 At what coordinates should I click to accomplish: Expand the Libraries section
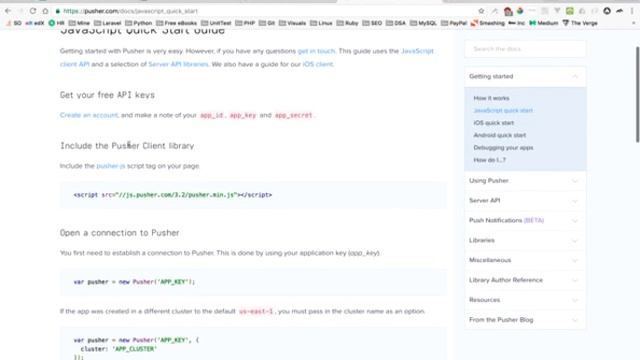tap(525, 240)
